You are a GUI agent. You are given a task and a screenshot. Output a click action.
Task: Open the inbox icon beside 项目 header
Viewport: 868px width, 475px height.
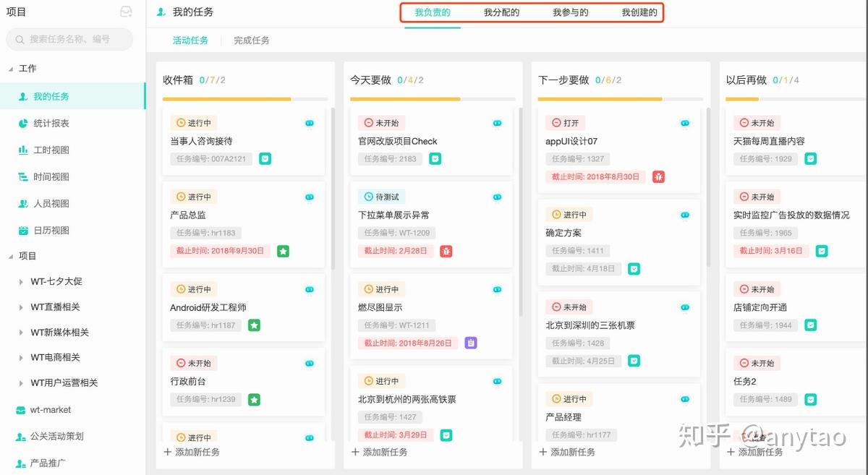pyautogui.click(x=126, y=12)
